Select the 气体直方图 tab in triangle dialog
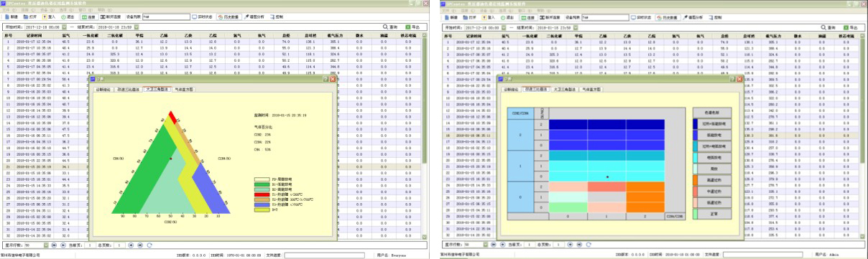 [x=184, y=89]
